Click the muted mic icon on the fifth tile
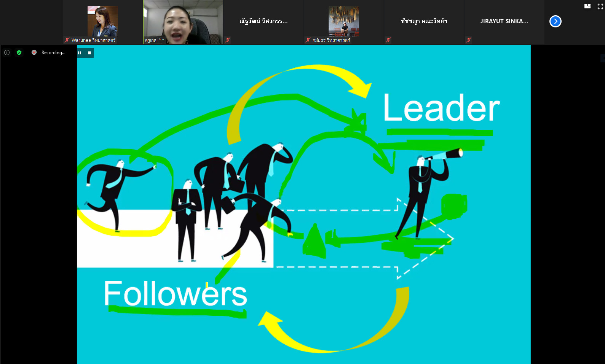The height and width of the screenshot is (364, 605). tap(388, 40)
